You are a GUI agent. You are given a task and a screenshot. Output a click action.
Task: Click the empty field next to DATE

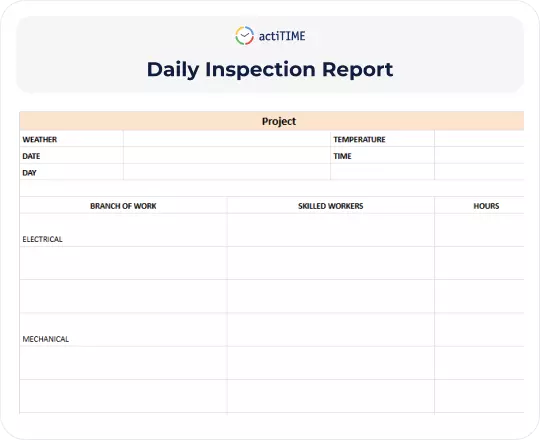(x=227, y=156)
